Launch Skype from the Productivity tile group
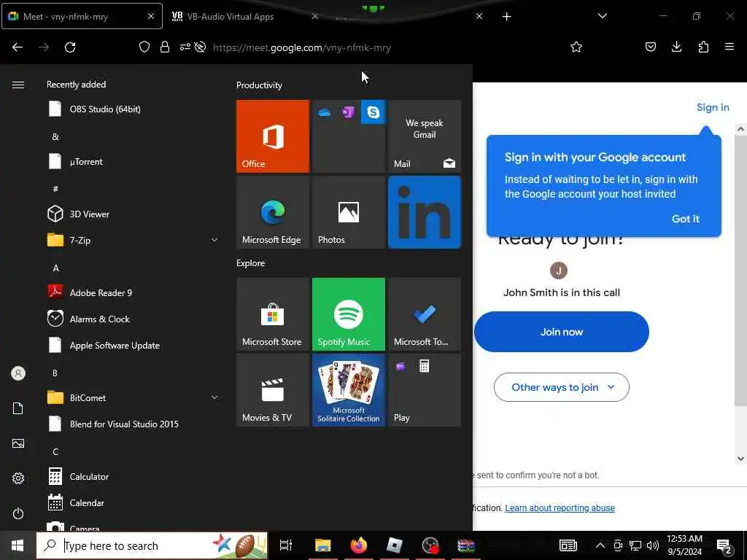 click(373, 112)
